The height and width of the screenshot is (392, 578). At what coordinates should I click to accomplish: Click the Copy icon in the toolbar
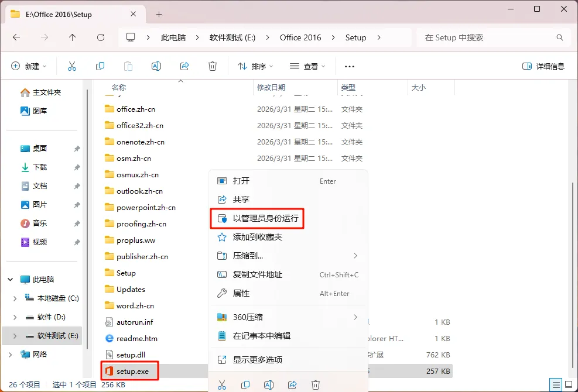[x=100, y=66]
